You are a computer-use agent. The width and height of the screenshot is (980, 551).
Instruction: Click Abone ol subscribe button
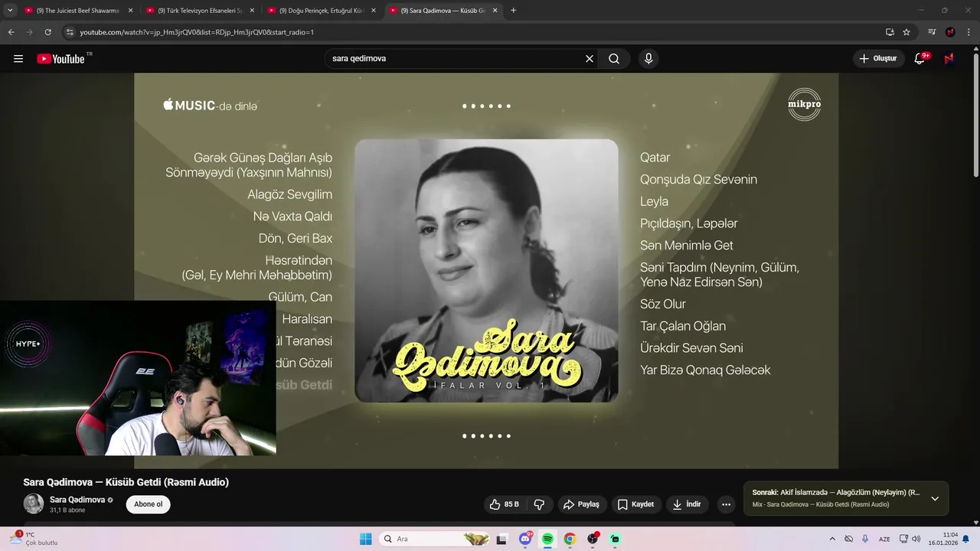pyautogui.click(x=149, y=504)
